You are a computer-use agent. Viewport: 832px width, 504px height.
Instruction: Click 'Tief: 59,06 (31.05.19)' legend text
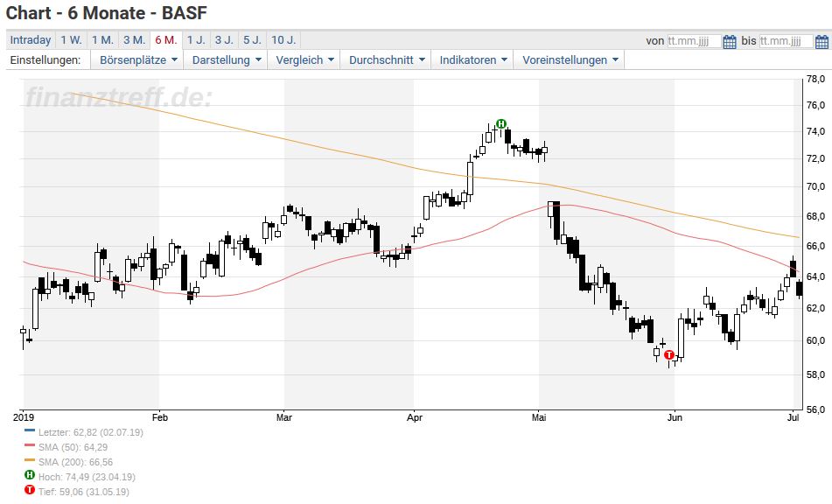(83, 492)
